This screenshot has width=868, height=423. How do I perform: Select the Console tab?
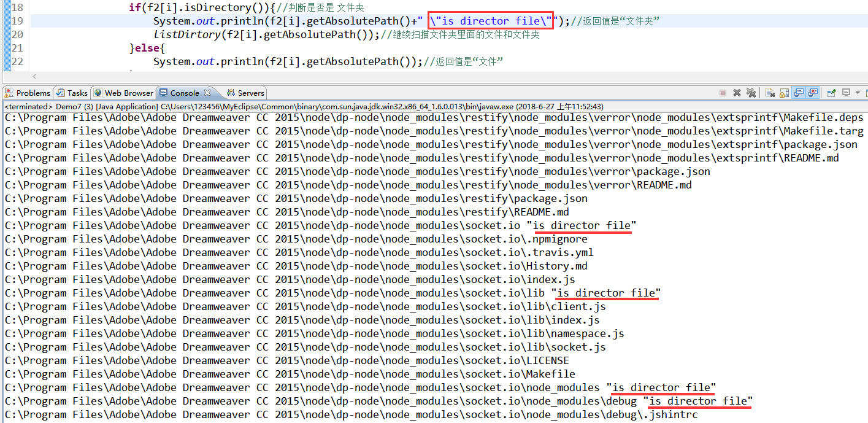pos(185,93)
